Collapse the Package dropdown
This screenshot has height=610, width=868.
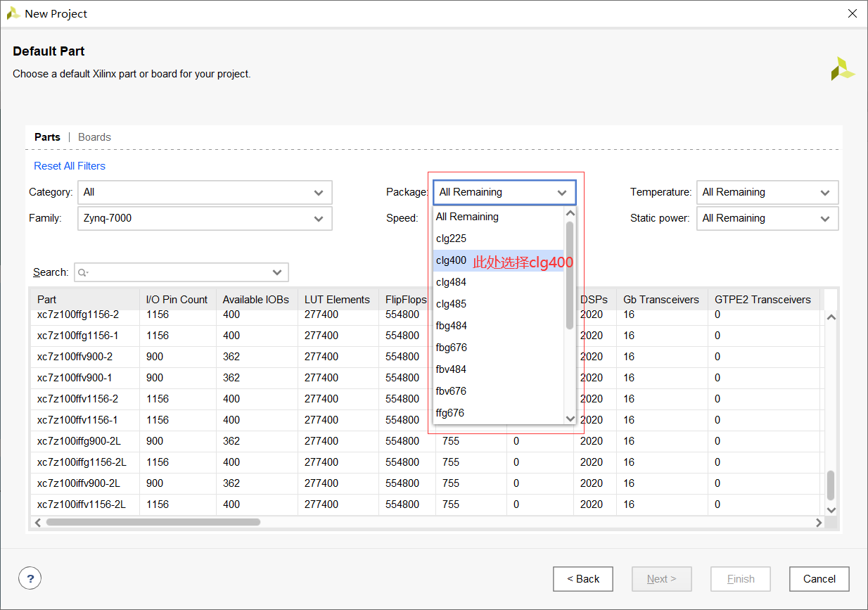(x=504, y=192)
